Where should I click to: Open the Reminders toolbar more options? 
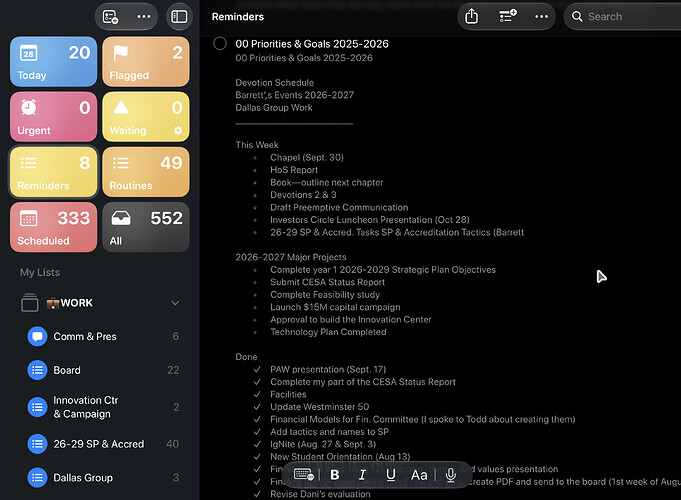click(x=541, y=17)
